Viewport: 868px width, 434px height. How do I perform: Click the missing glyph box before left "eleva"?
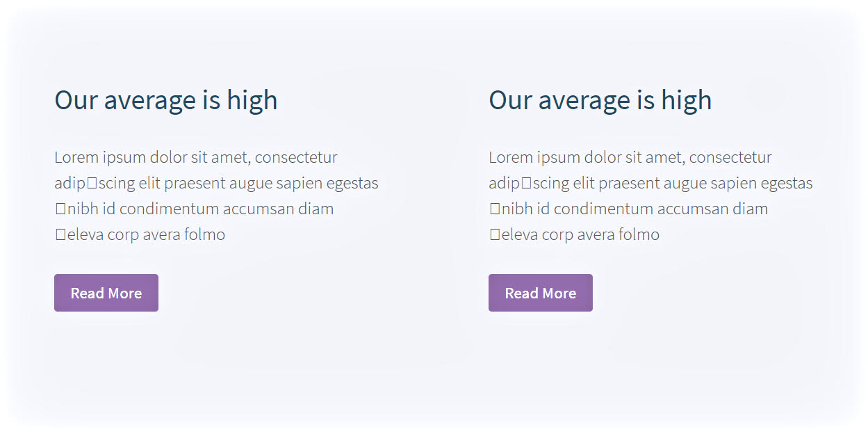coord(60,235)
